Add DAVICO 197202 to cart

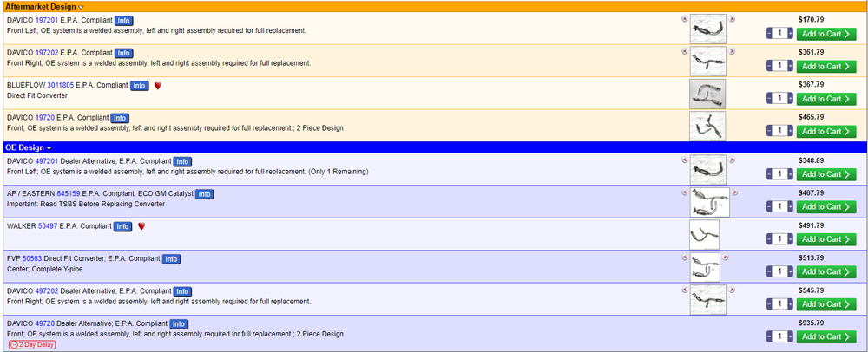(826, 66)
